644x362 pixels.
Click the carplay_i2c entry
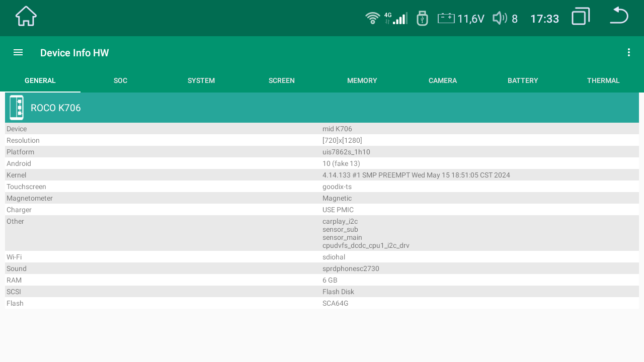[340, 221]
